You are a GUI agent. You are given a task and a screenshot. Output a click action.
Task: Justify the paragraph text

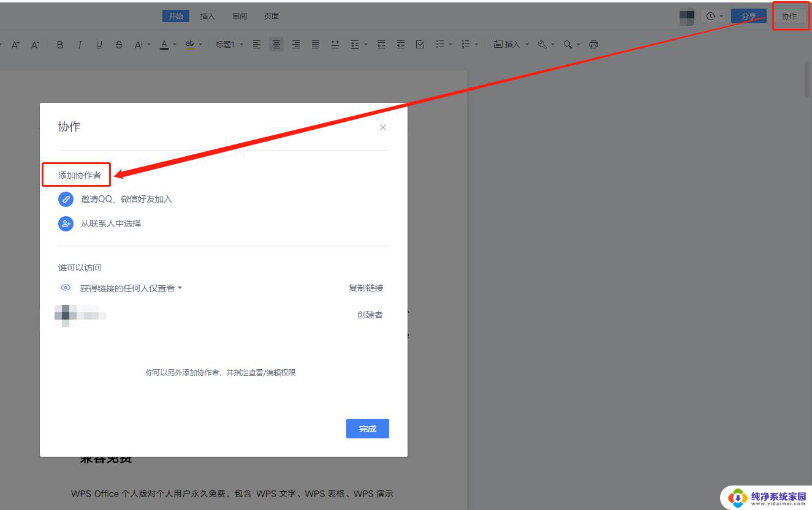[316, 45]
